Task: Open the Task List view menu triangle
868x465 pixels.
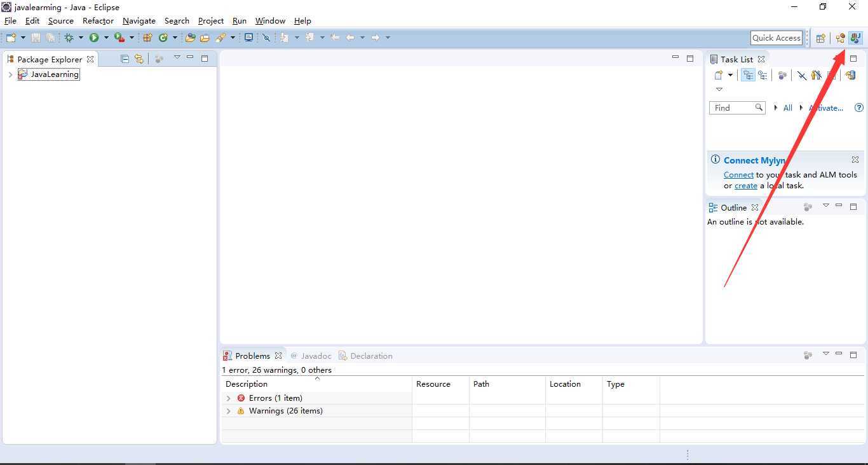Action: point(719,89)
